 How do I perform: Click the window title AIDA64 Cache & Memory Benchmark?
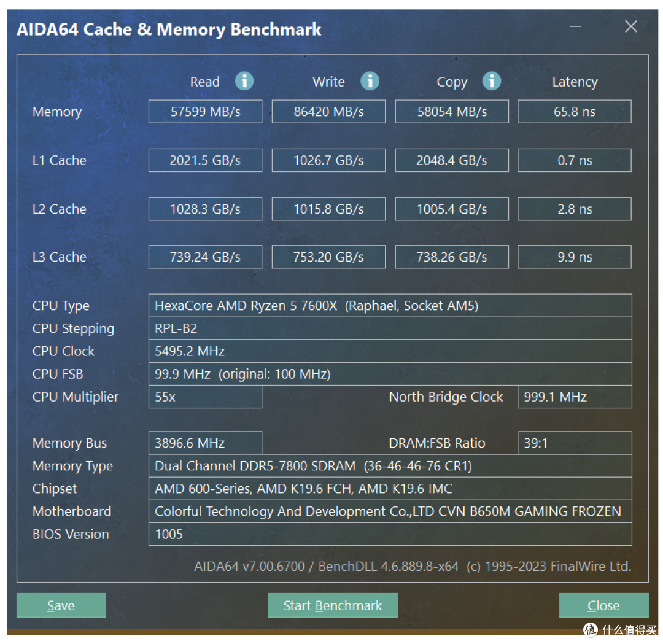tap(169, 29)
